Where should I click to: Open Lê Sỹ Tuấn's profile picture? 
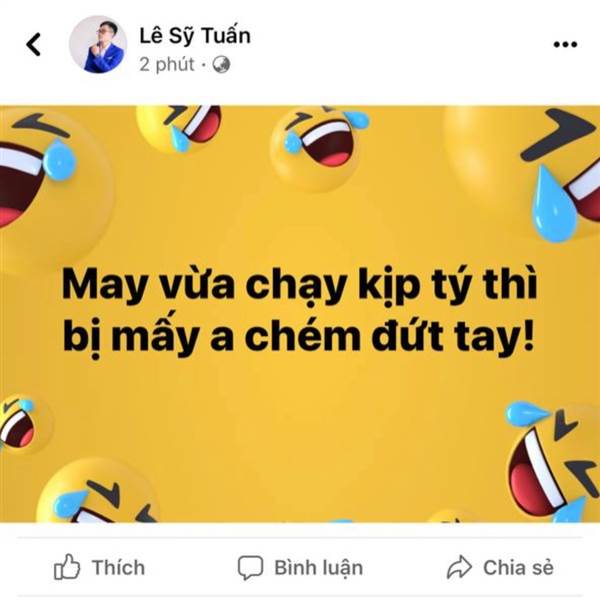pyautogui.click(x=98, y=44)
